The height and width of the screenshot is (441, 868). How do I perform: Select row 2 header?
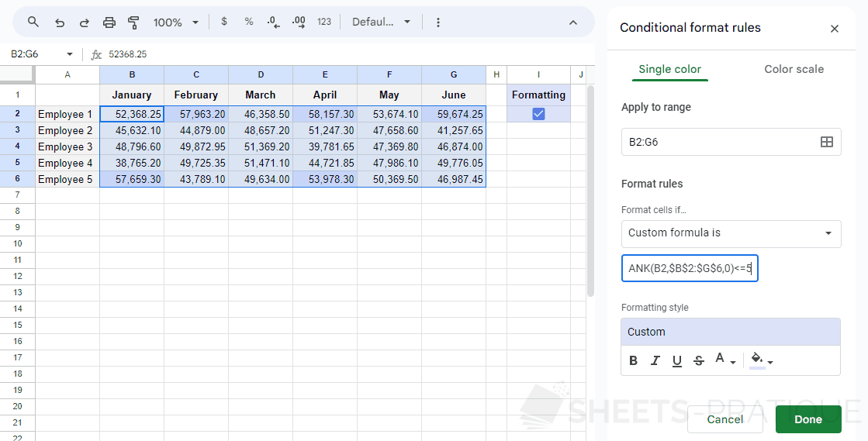point(18,114)
